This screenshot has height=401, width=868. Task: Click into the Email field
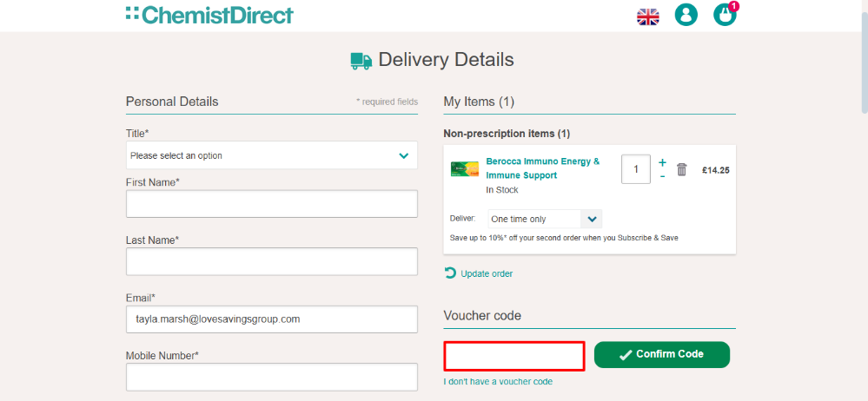271,319
